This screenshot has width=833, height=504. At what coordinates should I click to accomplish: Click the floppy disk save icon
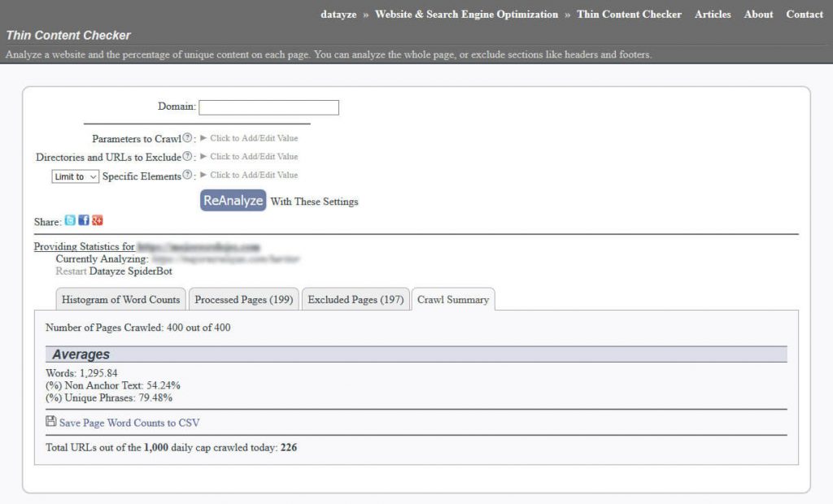(50, 421)
